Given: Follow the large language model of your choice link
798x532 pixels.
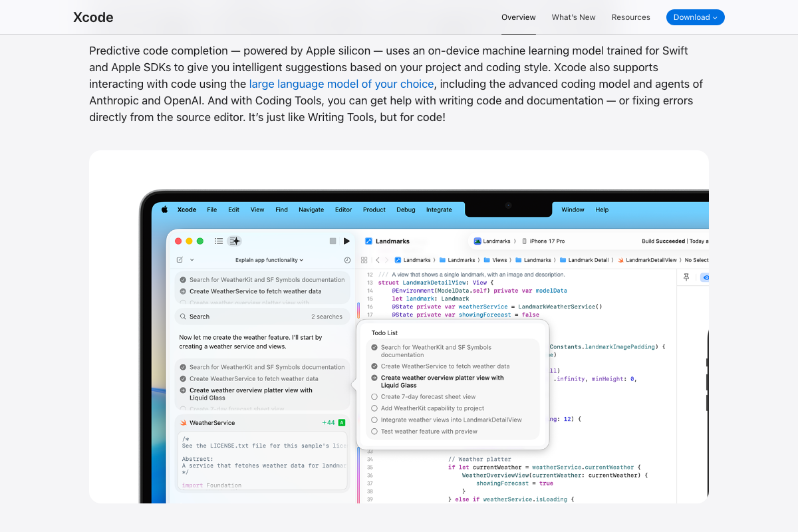Looking at the screenshot, I should pos(341,84).
